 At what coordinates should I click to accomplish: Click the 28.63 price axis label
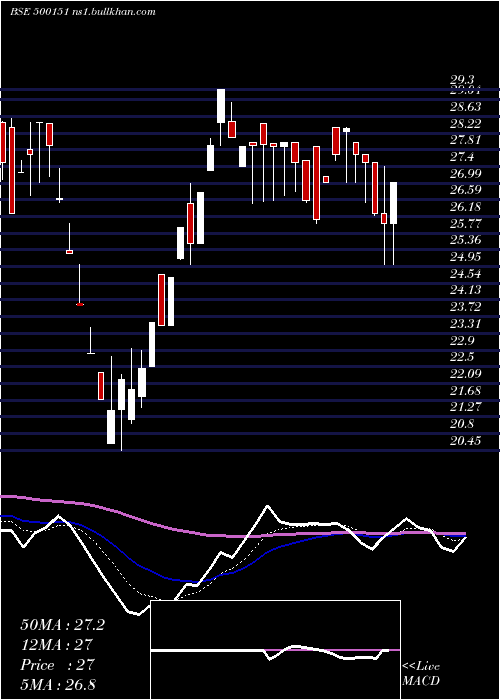[465, 107]
